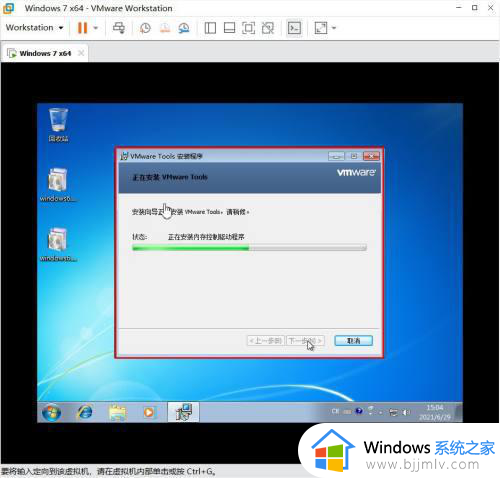Select the upper windows6 desktop file icon
The image size is (500, 478).
point(58,185)
